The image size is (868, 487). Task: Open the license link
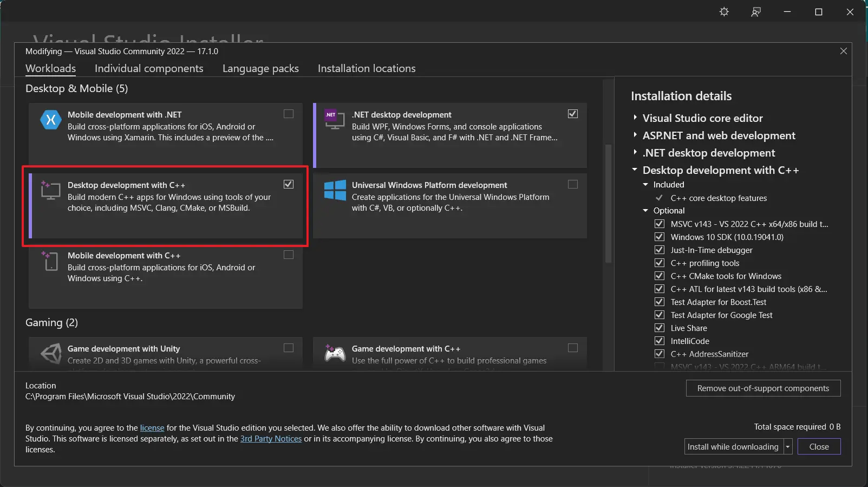[152, 428]
